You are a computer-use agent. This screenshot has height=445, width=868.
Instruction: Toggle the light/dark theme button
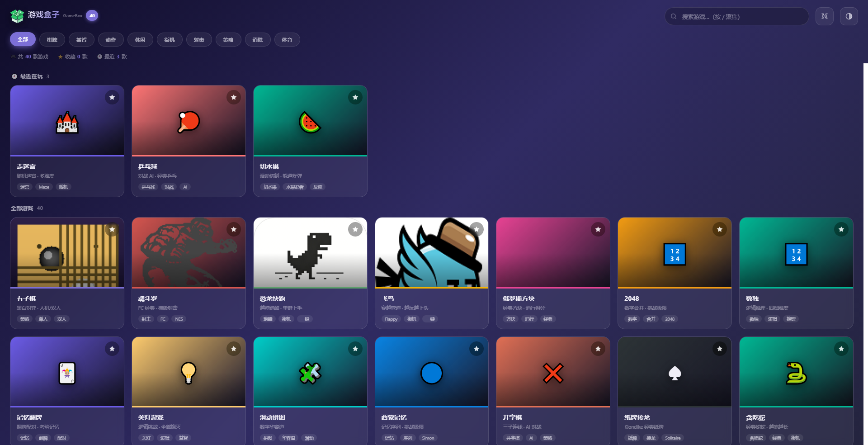coord(849,16)
